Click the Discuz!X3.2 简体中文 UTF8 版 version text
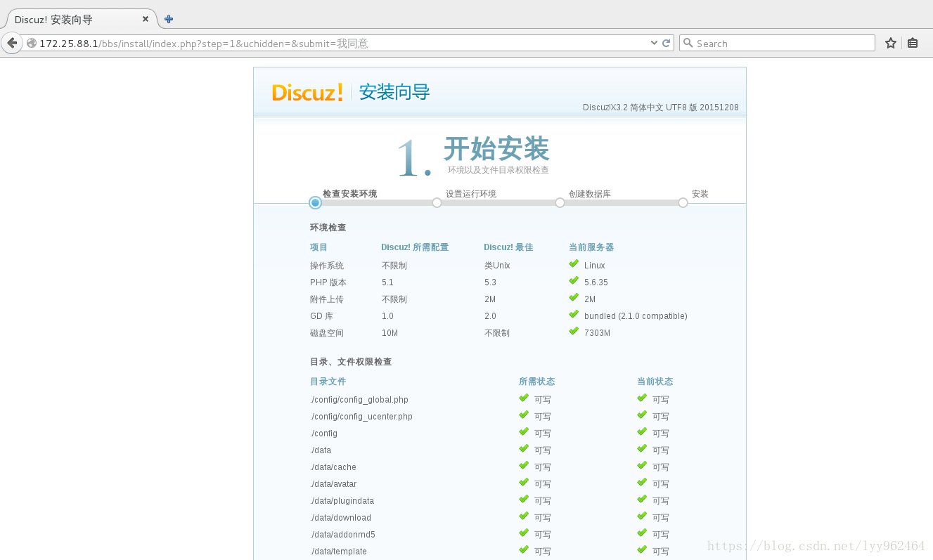The width and height of the screenshot is (933, 560). click(660, 108)
